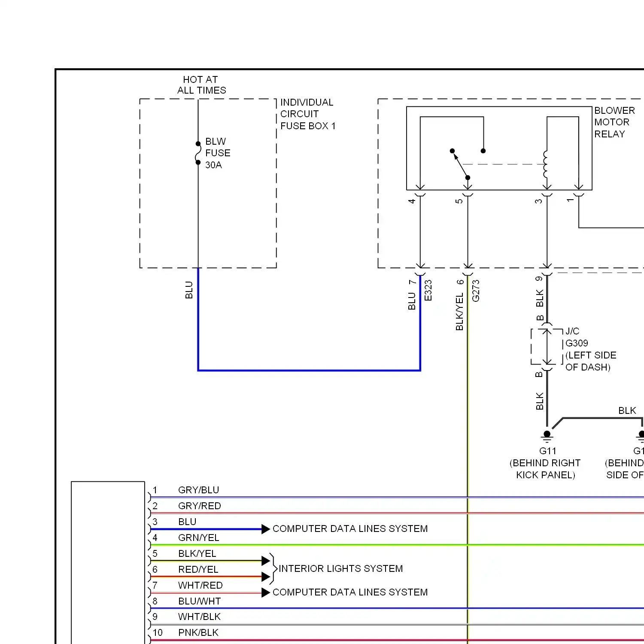Image resolution: width=644 pixels, height=644 pixels.
Task: Select the relay coil symbol
Action: (546, 164)
